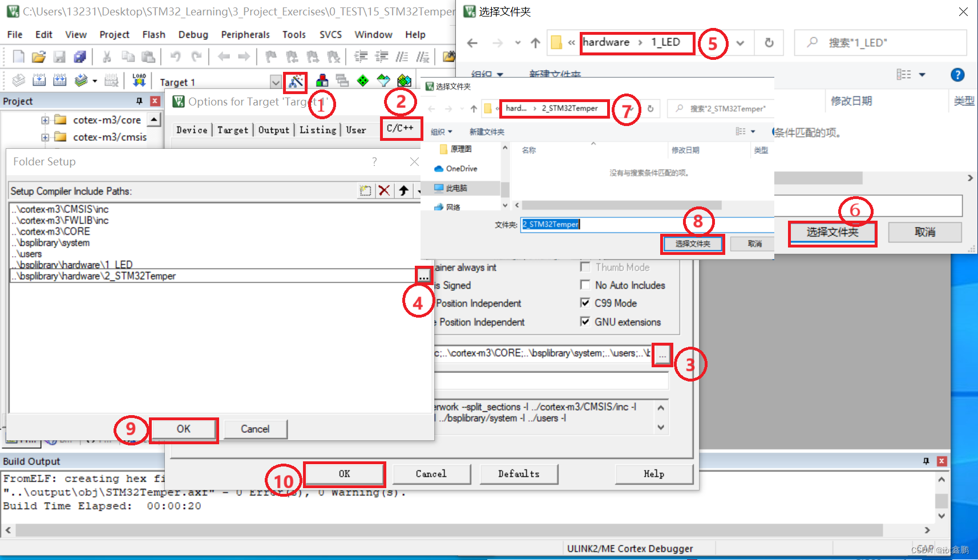
Task: Open the File menu
Action: click(15, 35)
